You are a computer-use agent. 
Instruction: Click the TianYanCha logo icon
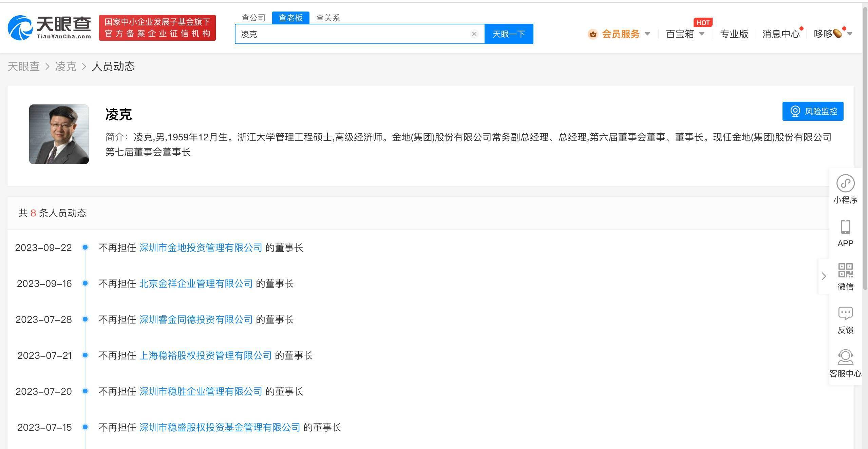click(x=20, y=28)
